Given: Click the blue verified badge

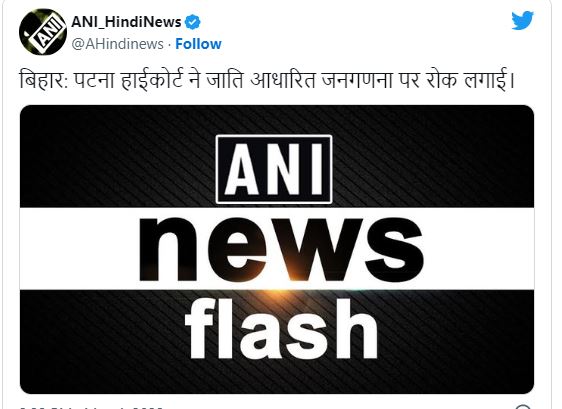Looking at the screenshot, I should (x=192, y=22).
